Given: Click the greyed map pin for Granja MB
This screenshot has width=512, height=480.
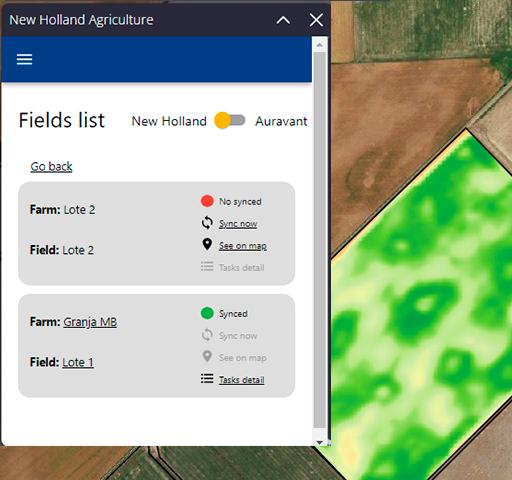Looking at the screenshot, I should [x=207, y=356].
